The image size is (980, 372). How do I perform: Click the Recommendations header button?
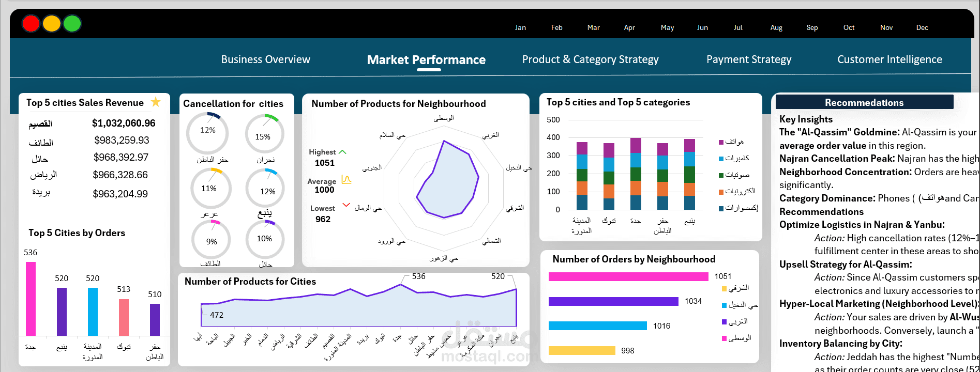864,102
